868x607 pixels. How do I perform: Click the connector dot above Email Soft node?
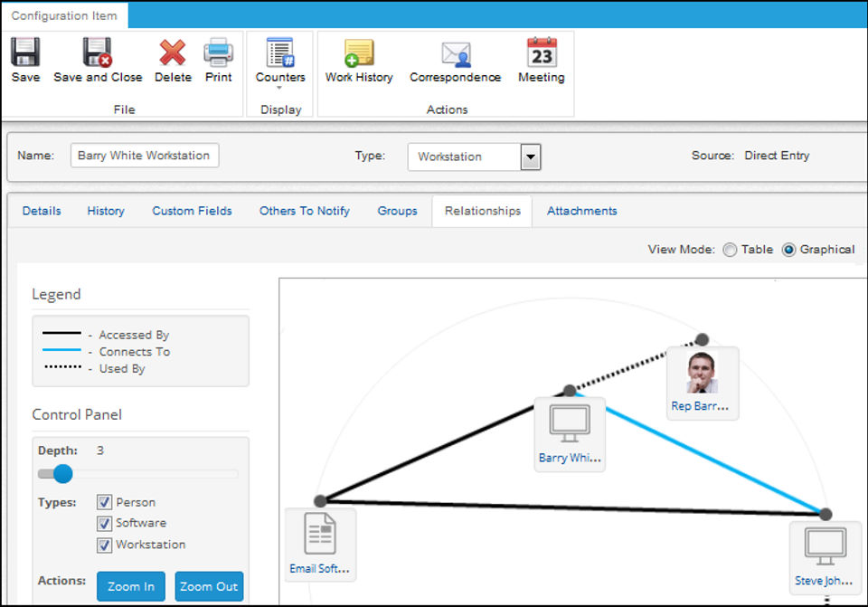[320, 501]
